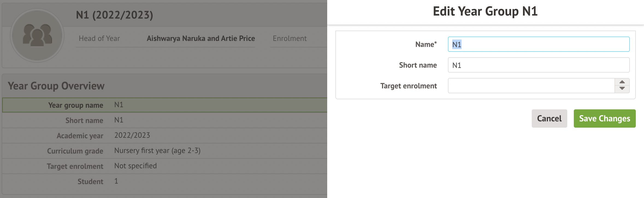
Task: Click the Target enrolment 'Not specified' row
Action: [164, 166]
